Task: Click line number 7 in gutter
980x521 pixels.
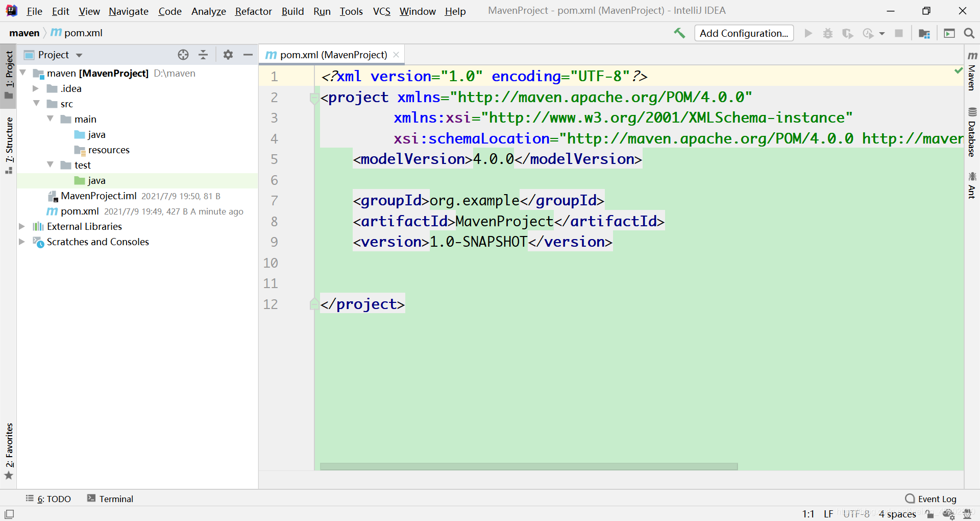Action: (274, 201)
